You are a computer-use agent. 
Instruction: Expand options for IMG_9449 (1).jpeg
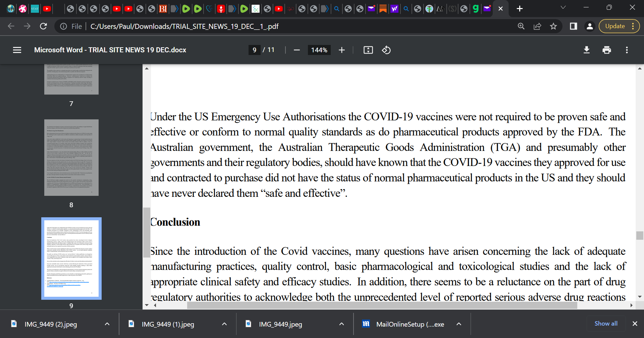[224, 324]
